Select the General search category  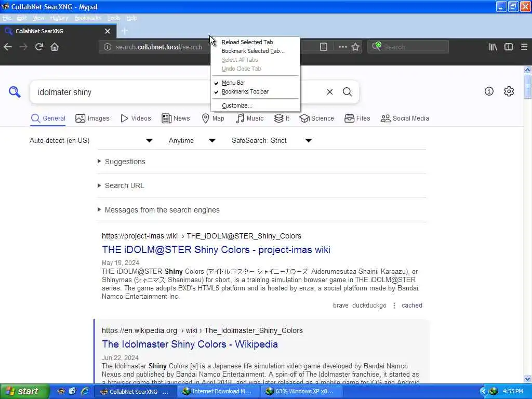pos(48,118)
